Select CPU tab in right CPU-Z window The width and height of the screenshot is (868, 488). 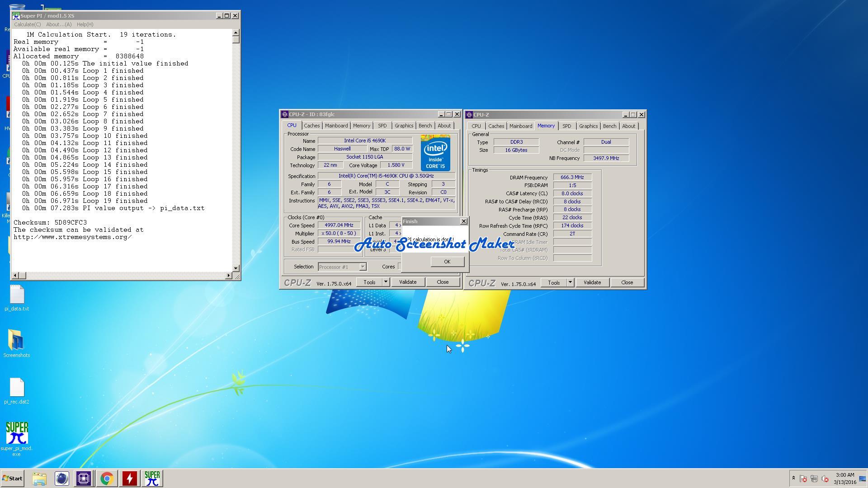click(x=476, y=126)
